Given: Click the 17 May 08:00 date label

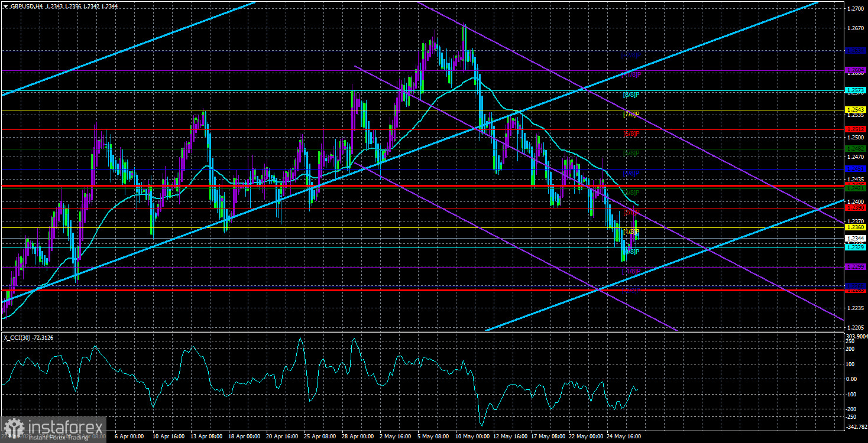Looking at the screenshot, I should click(x=547, y=437).
